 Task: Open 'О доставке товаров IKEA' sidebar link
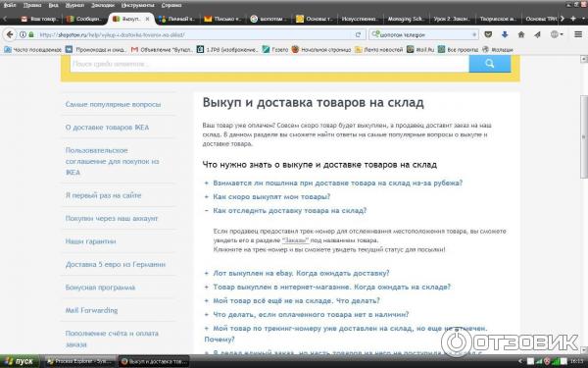[107, 128]
